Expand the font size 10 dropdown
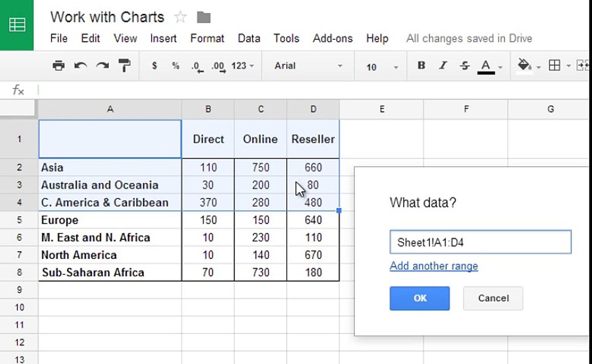592x364 pixels. tap(382, 67)
